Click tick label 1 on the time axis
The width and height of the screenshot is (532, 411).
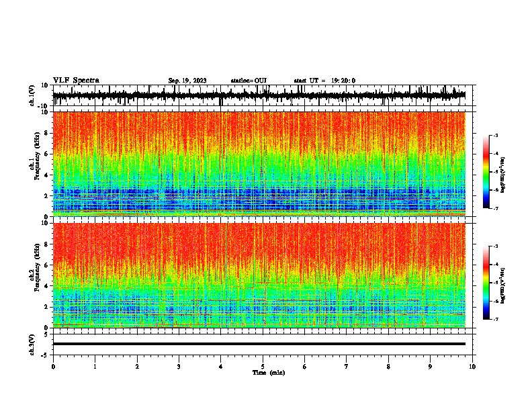click(x=95, y=367)
